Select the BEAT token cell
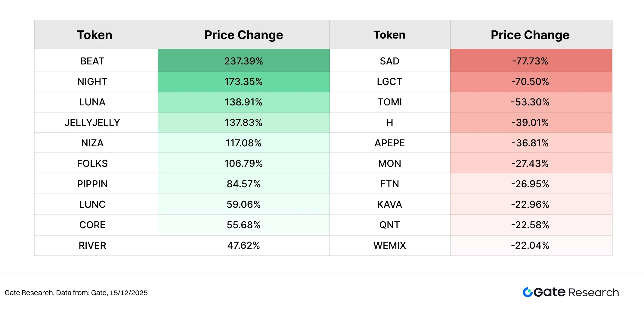The image size is (644, 312). point(92,61)
